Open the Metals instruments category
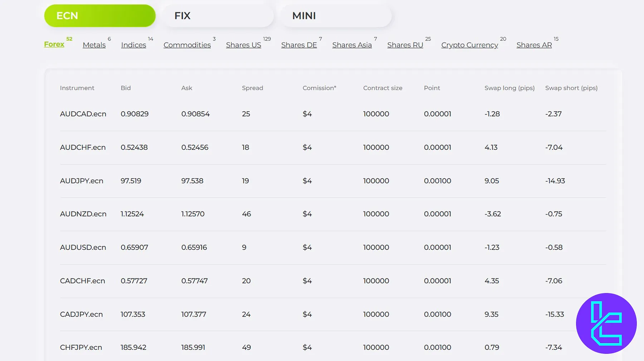This screenshot has height=361, width=644. (94, 45)
